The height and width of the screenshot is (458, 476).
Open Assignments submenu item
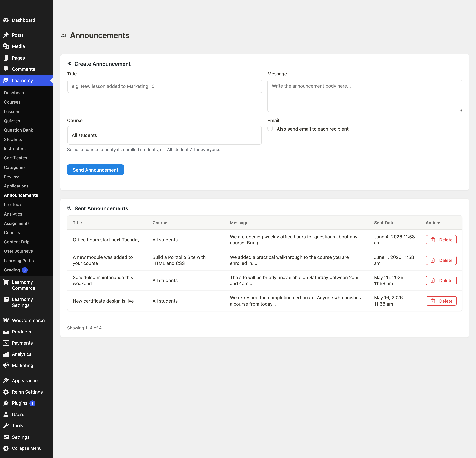(x=17, y=223)
